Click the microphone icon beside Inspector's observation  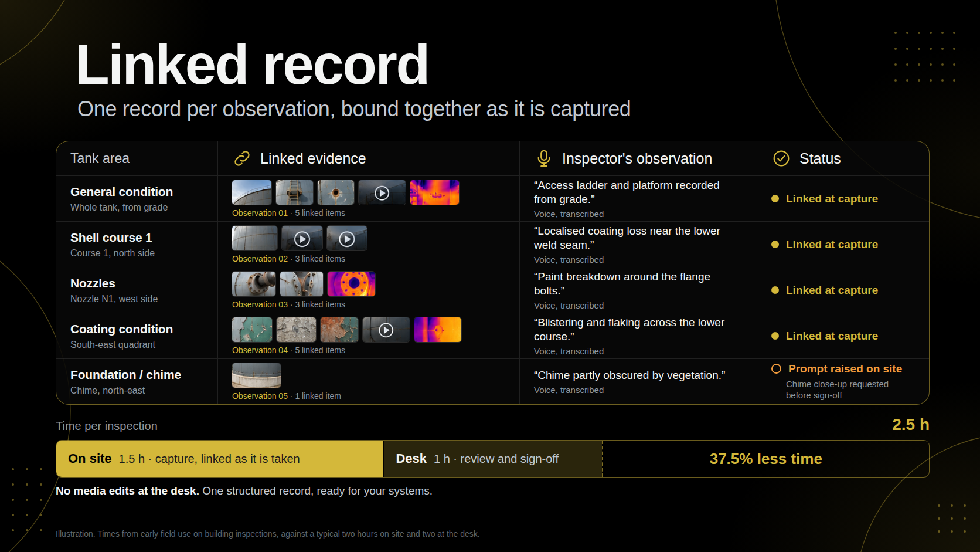(x=544, y=158)
